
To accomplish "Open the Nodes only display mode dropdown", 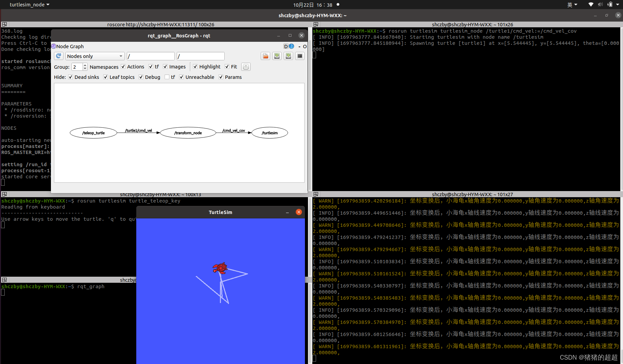I will 95,56.
